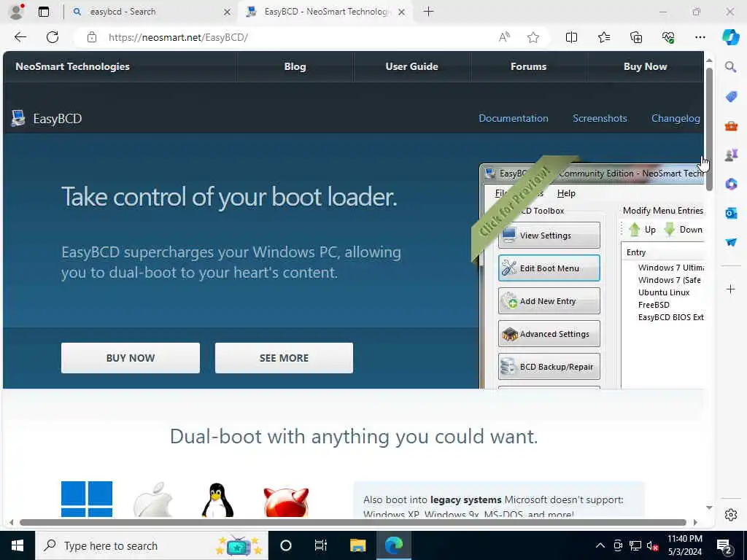Click the Windows logo icon on page
Viewport: 747px width, 560px height.
87,499
